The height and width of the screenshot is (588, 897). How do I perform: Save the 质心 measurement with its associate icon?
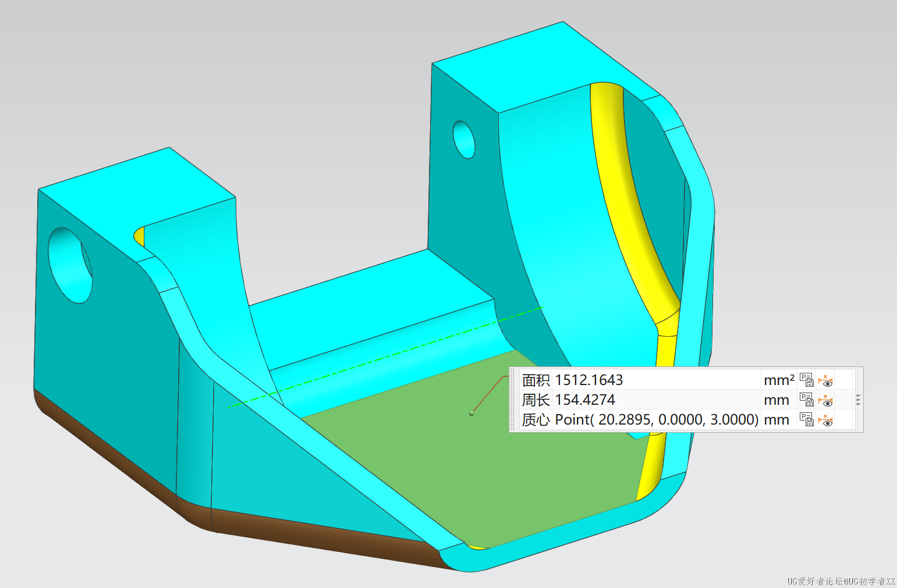[x=806, y=419]
